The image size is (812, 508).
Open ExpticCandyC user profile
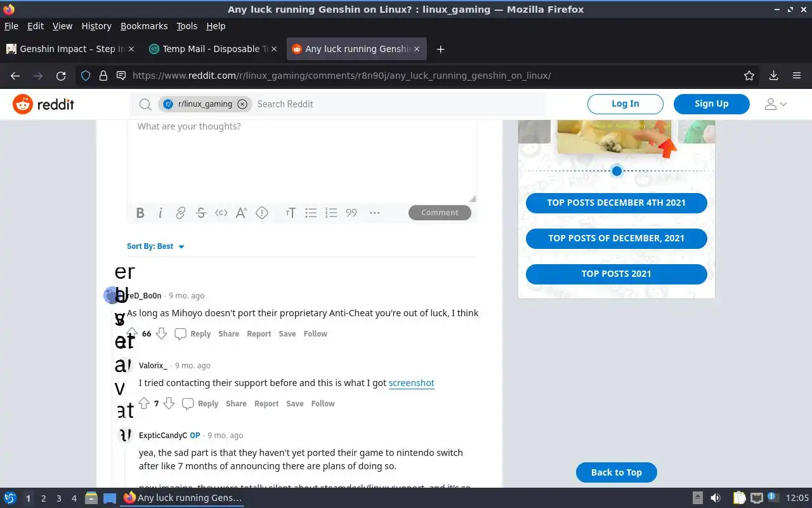(x=163, y=435)
